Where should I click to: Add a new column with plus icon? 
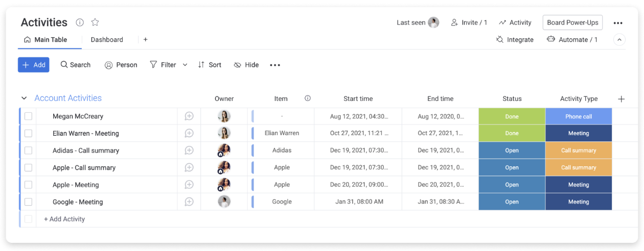pos(622,99)
